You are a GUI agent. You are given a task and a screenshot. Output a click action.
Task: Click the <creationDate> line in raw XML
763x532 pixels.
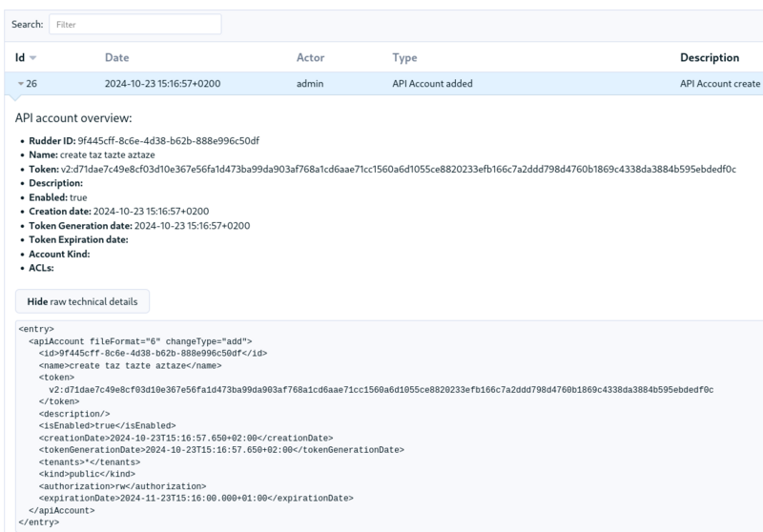[186, 439]
